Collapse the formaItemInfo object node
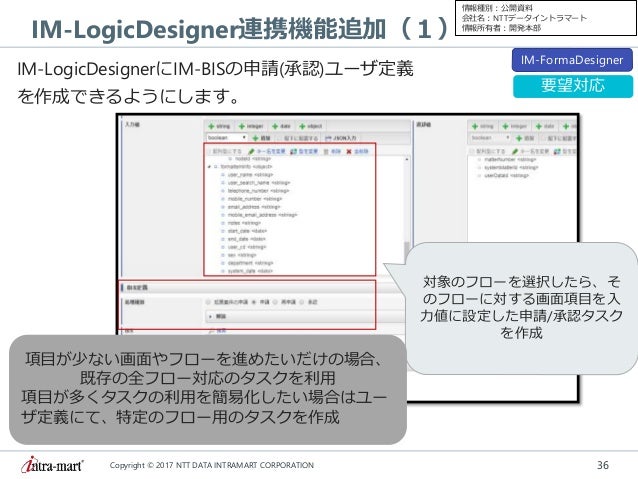The width and height of the screenshot is (638, 479). click(x=210, y=167)
